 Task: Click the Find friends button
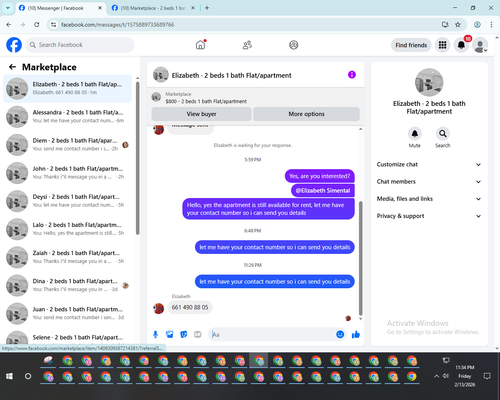tap(411, 45)
